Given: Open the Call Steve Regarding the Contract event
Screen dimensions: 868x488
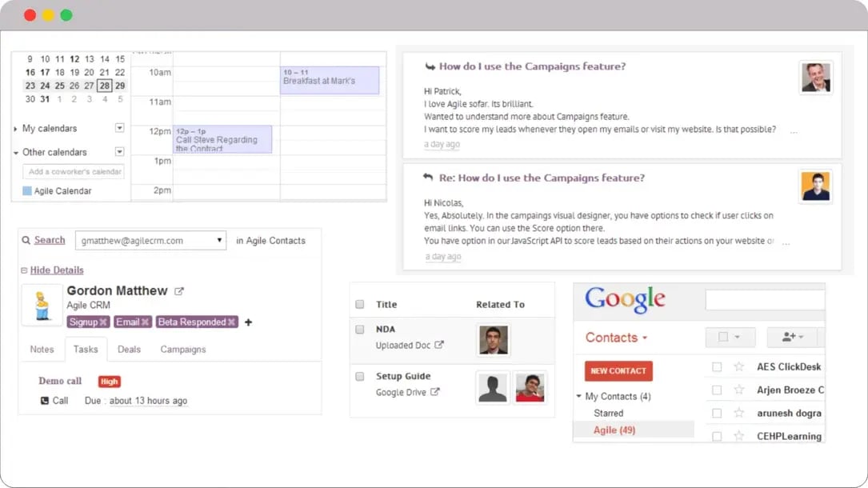Looking at the screenshot, I should [x=222, y=139].
